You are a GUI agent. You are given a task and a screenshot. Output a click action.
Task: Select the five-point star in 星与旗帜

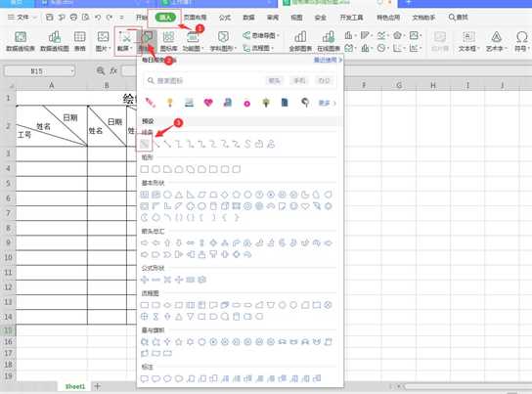click(x=179, y=342)
